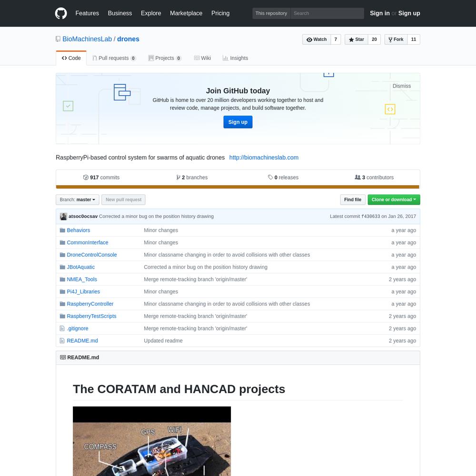Click the JBotAquatic folder icon
Screen dimensions: 476x476
pyautogui.click(x=62, y=267)
